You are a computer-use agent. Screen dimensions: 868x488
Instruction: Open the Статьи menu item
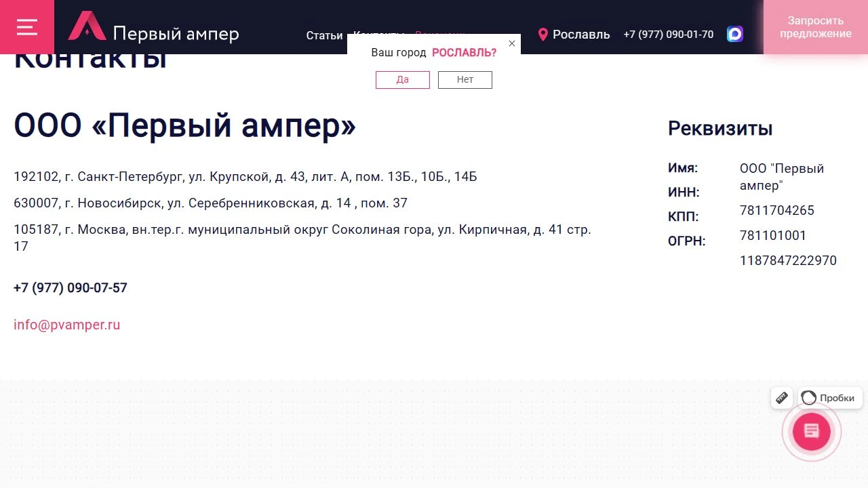[324, 35]
